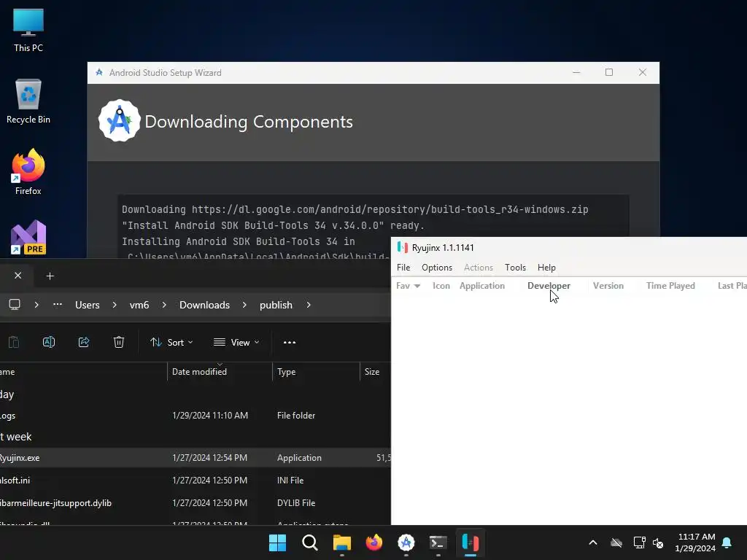Sort files by Date modified column
The width and height of the screenshot is (747, 560).
(x=220, y=371)
